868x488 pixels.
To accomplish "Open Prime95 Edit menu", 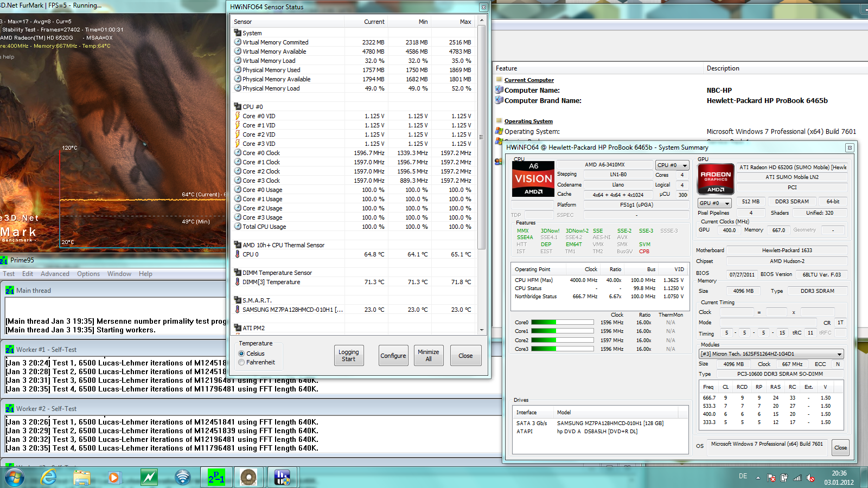I will [28, 274].
